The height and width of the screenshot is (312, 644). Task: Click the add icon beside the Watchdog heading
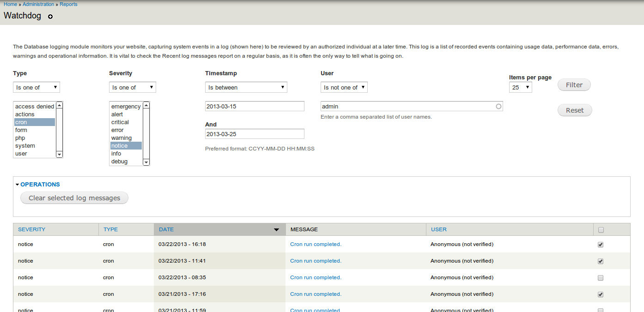point(50,16)
